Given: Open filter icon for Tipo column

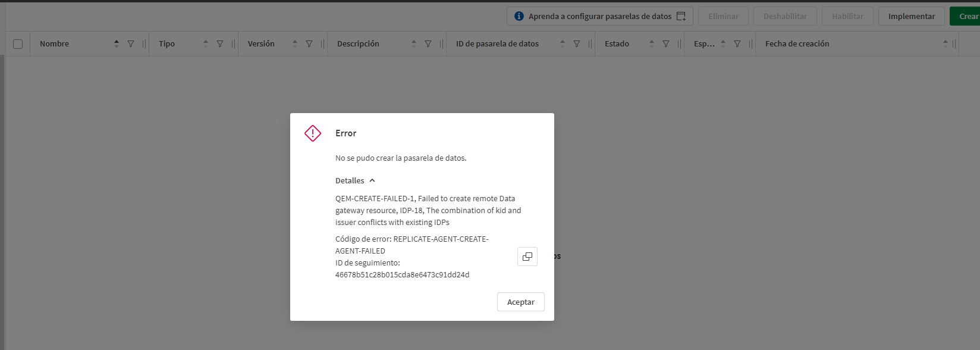Looking at the screenshot, I should pos(220,44).
